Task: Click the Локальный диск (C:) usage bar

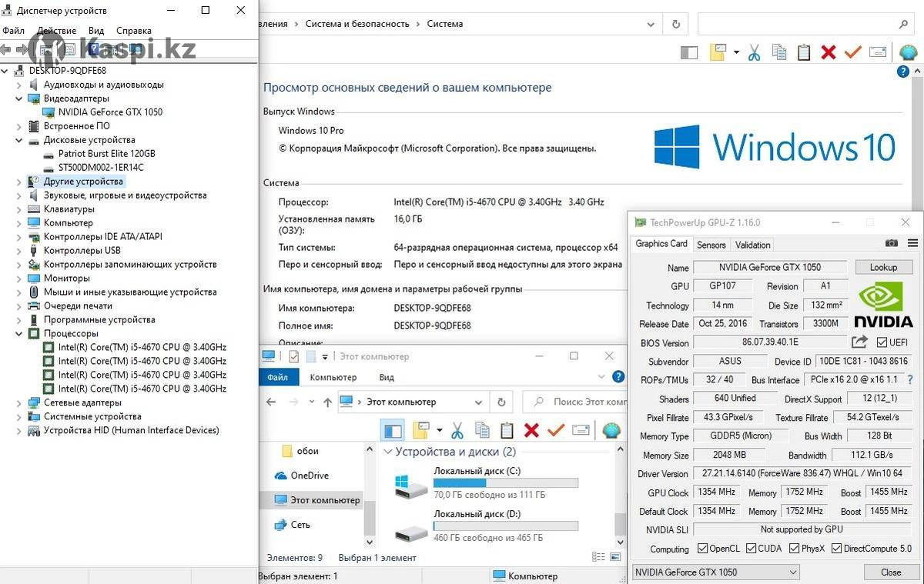Action: [x=506, y=482]
